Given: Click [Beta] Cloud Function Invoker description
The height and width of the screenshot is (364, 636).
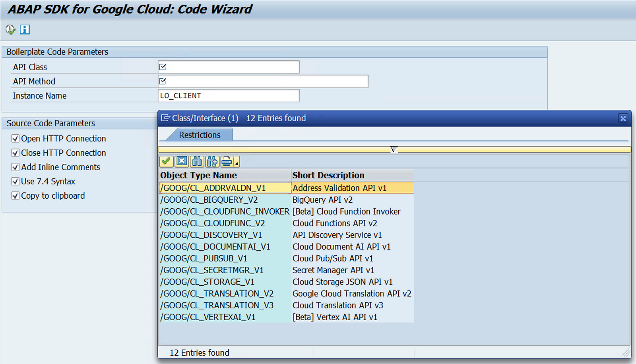Looking at the screenshot, I should pyautogui.click(x=347, y=211).
